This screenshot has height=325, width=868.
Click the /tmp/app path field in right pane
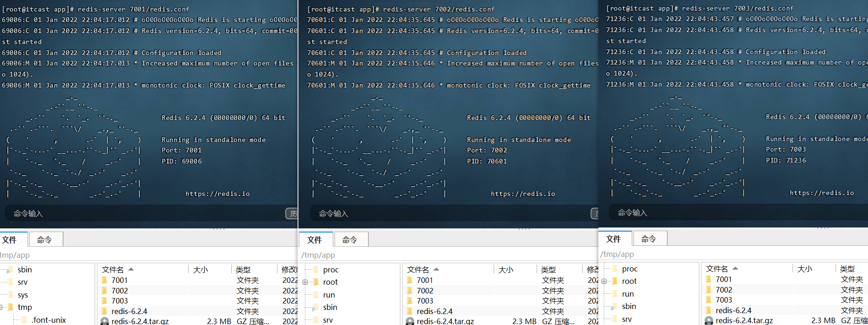tap(733, 254)
